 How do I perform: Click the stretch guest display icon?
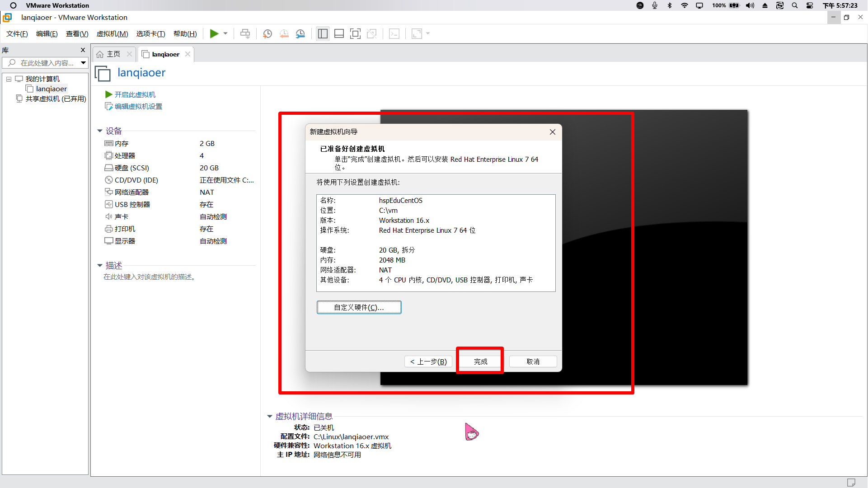417,33
